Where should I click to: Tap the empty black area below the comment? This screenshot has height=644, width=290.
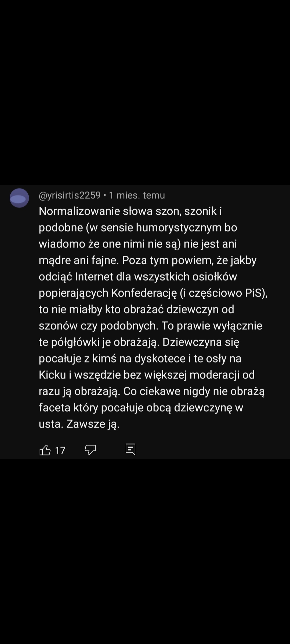tap(145, 550)
